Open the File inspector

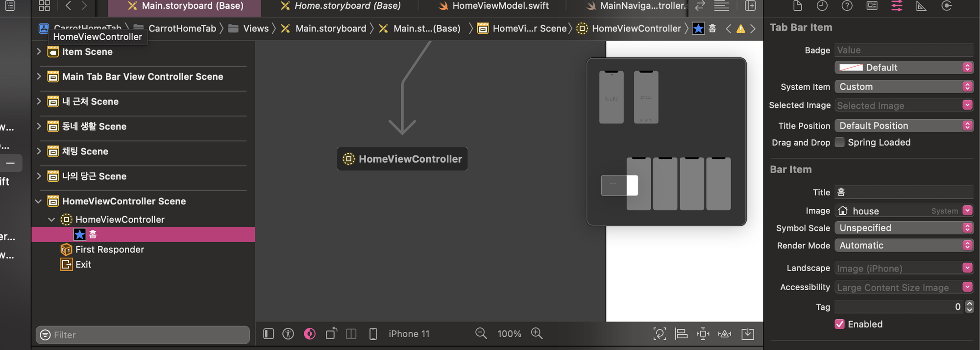[x=798, y=6]
